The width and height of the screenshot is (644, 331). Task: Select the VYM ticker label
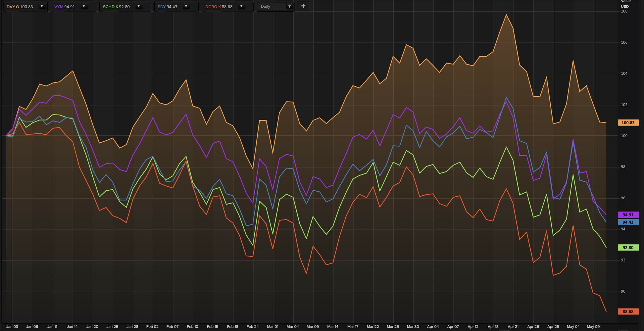59,7
